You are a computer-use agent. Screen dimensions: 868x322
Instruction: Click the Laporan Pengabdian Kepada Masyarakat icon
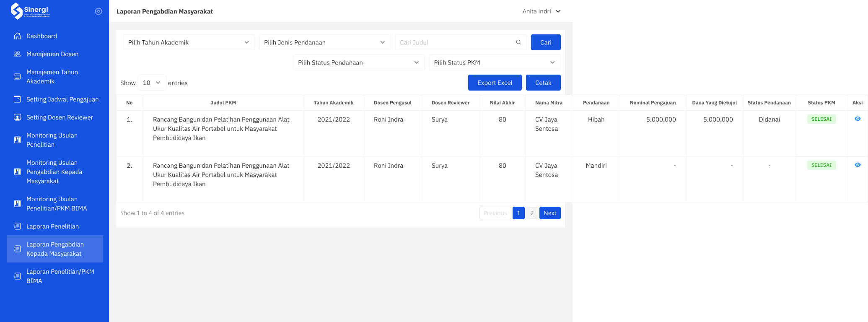pos(17,249)
